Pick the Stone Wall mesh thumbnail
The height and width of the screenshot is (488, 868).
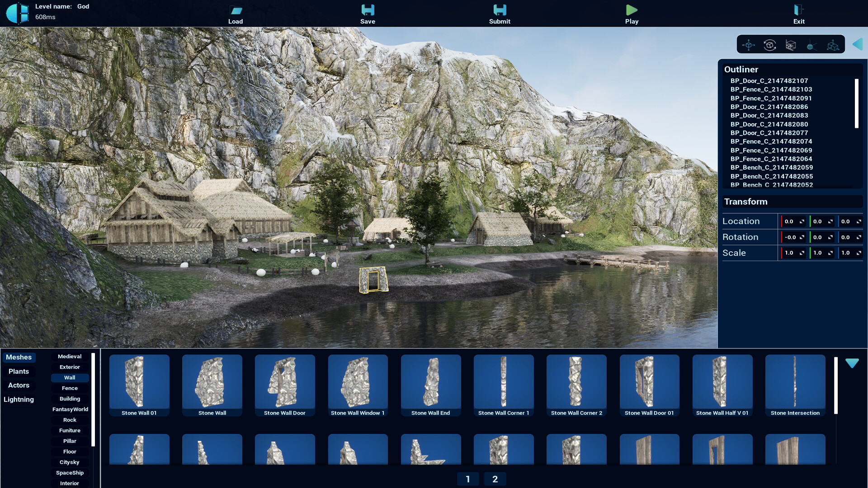(212, 385)
